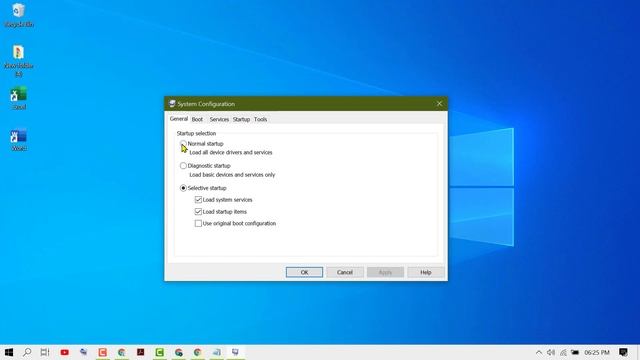This screenshot has width=640, height=360.
Task: Open the Services tab
Action: tap(219, 119)
